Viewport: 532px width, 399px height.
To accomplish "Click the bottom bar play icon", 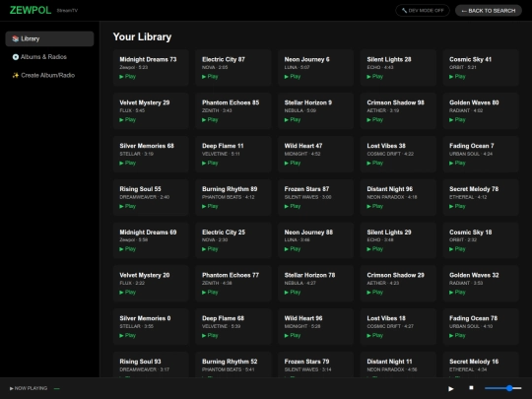I will (451, 388).
